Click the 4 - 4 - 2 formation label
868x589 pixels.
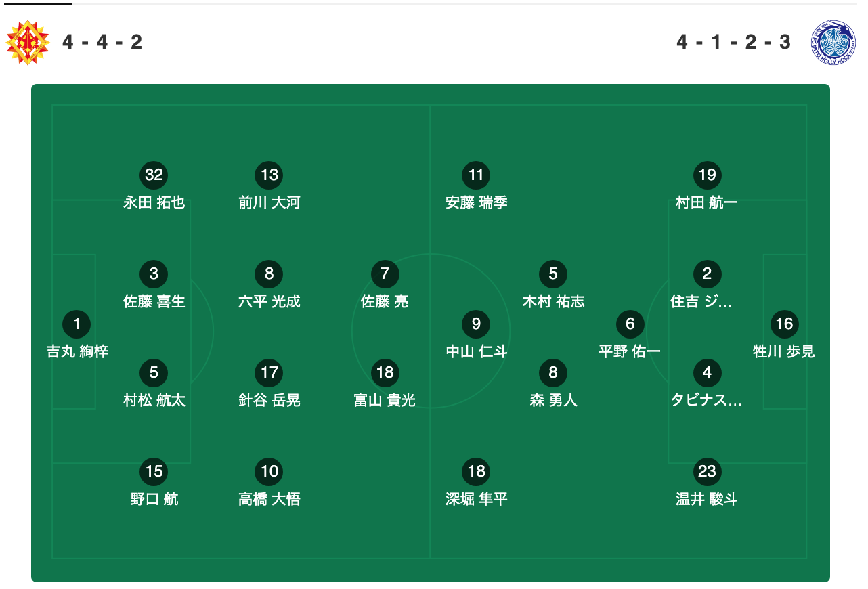coord(102,43)
